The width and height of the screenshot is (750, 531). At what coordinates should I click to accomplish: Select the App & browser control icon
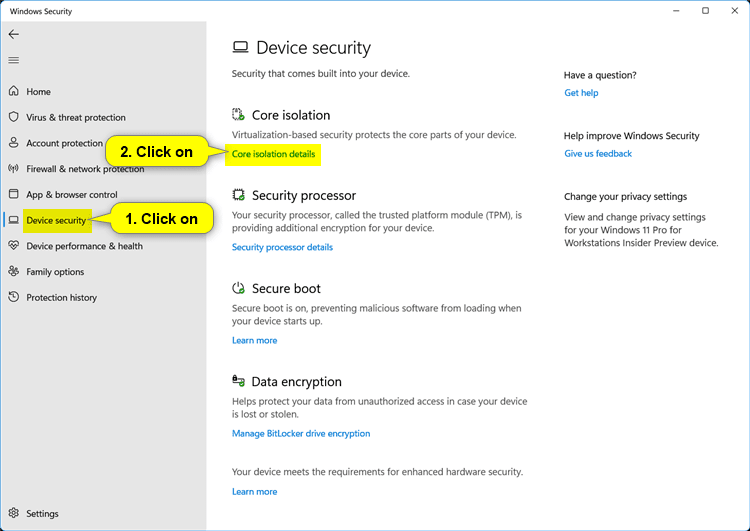[14, 195]
